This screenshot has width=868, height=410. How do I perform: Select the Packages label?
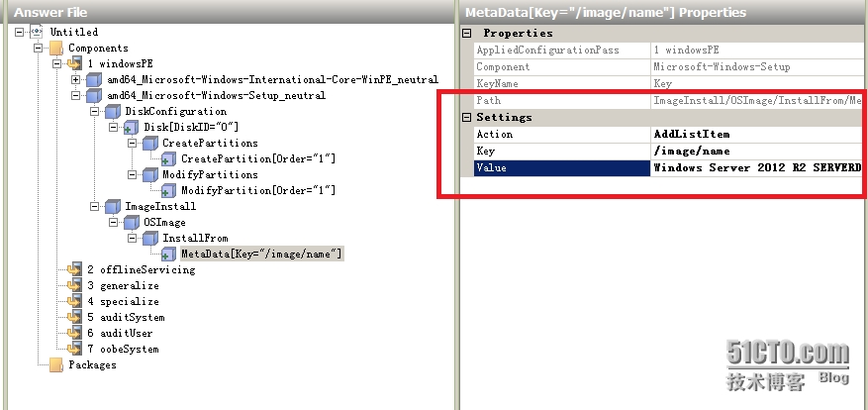pyautogui.click(x=92, y=364)
